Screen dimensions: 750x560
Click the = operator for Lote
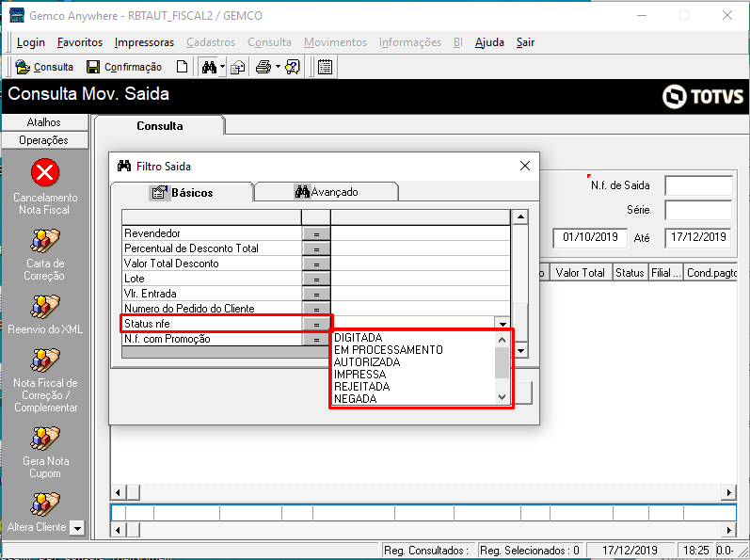(316, 279)
